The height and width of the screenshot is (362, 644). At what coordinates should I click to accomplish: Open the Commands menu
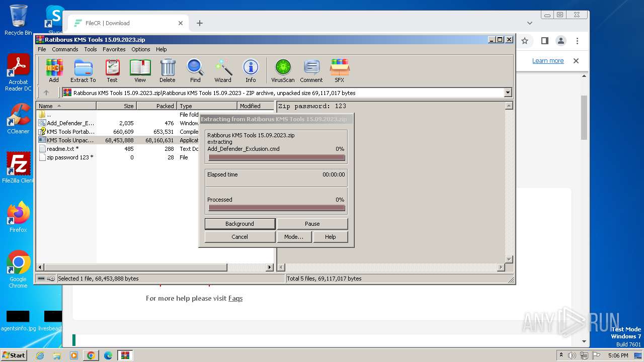pos(65,49)
